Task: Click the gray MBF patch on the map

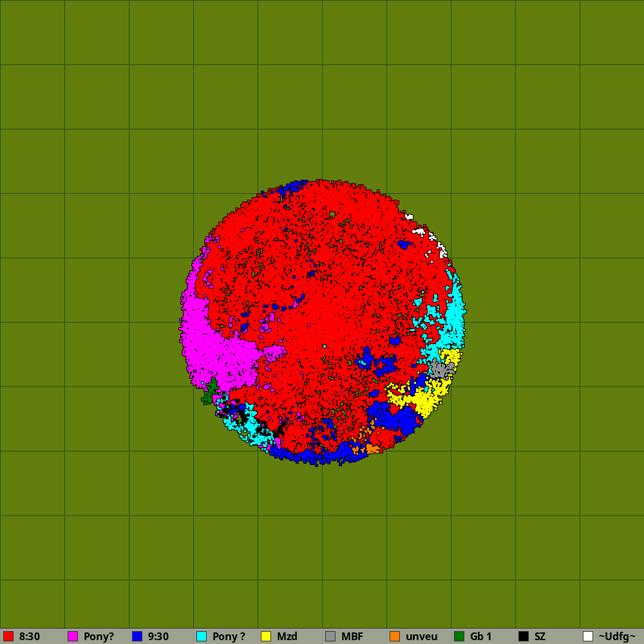Action: point(442,369)
